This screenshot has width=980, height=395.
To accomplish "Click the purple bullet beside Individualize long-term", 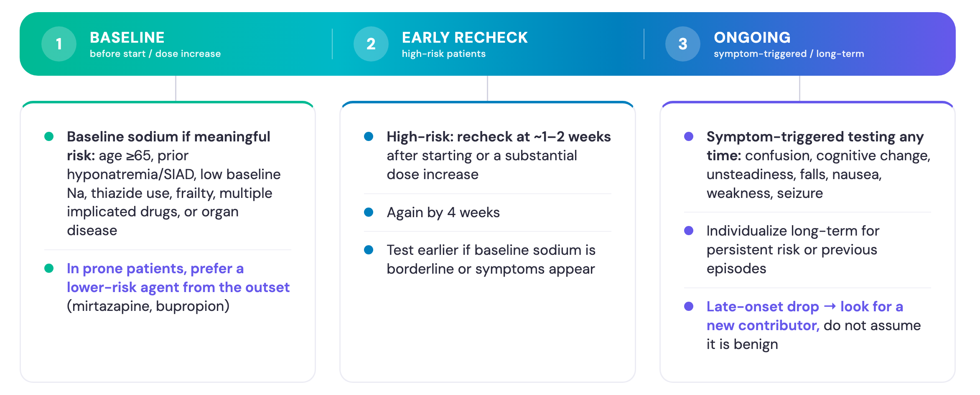I will point(689,231).
